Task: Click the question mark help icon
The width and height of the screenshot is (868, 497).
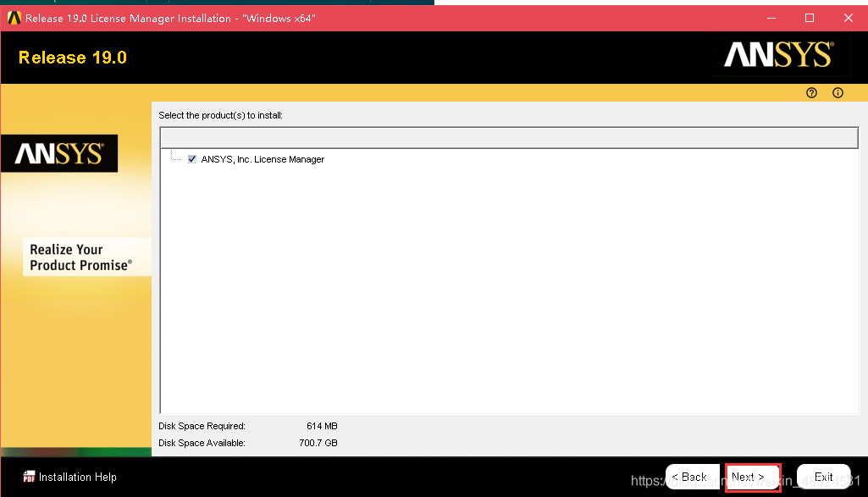Action: pyautogui.click(x=811, y=93)
